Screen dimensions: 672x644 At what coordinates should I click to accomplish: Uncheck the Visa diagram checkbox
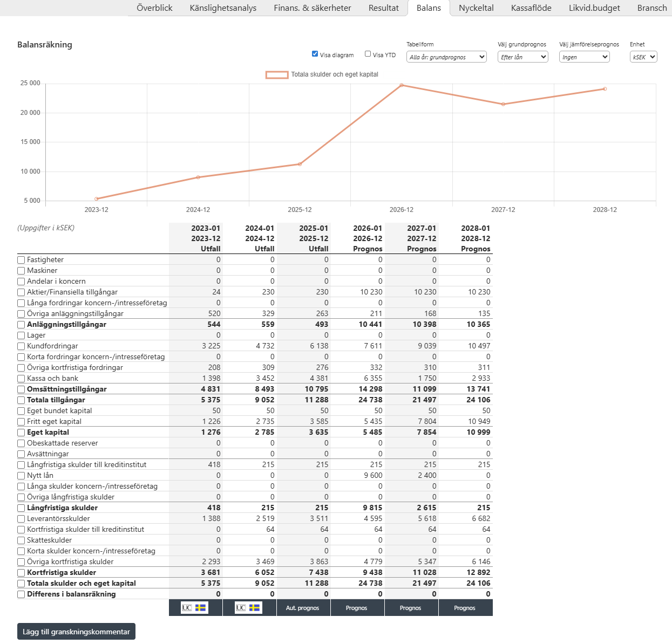pos(315,54)
